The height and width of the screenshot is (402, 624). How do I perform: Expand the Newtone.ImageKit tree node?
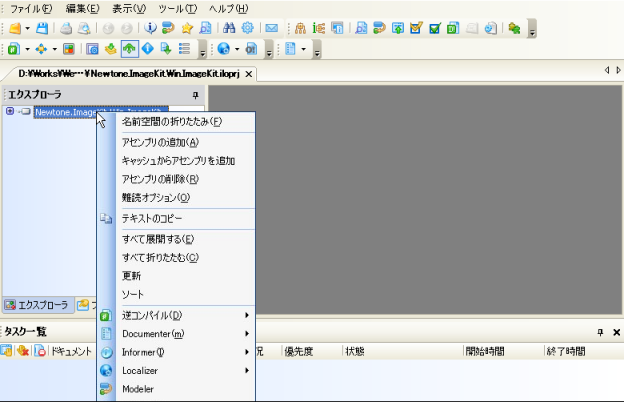[10, 111]
